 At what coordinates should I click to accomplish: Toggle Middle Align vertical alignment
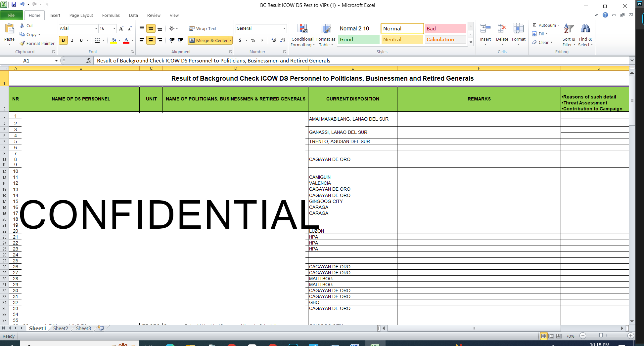(x=151, y=28)
